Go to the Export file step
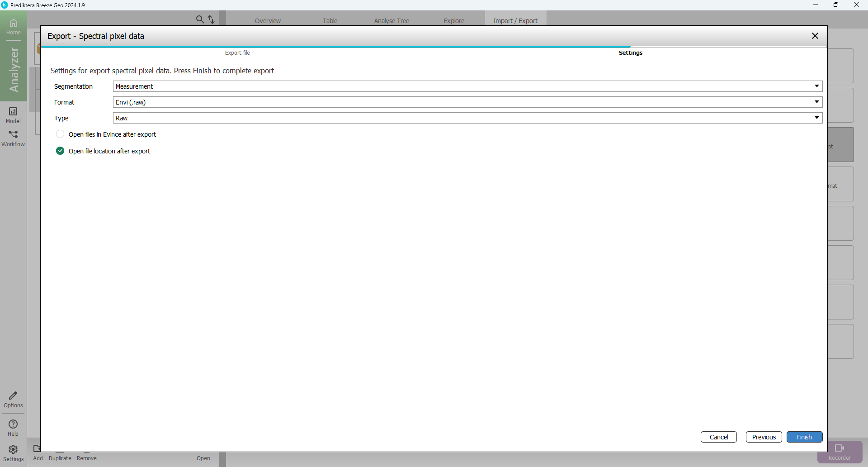This screenshot has width=868, height=467. pos(237,53)
